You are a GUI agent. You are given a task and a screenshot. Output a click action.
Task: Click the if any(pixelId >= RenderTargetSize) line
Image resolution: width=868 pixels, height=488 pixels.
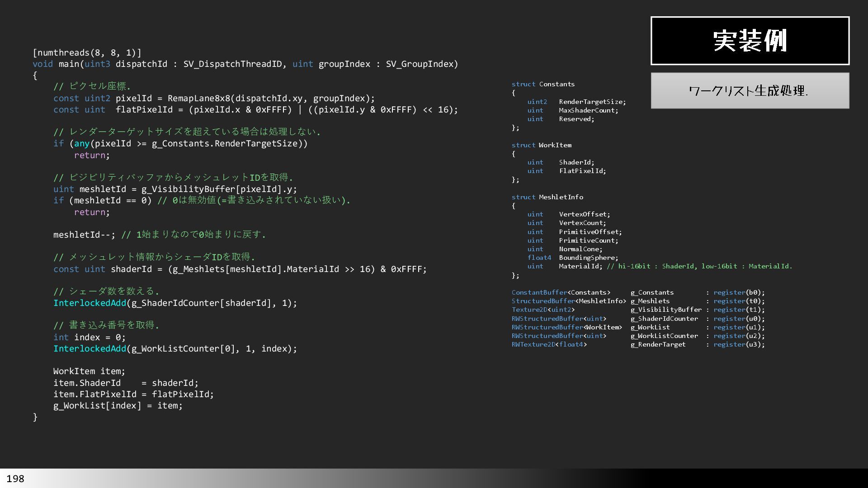tap(180, 144)
